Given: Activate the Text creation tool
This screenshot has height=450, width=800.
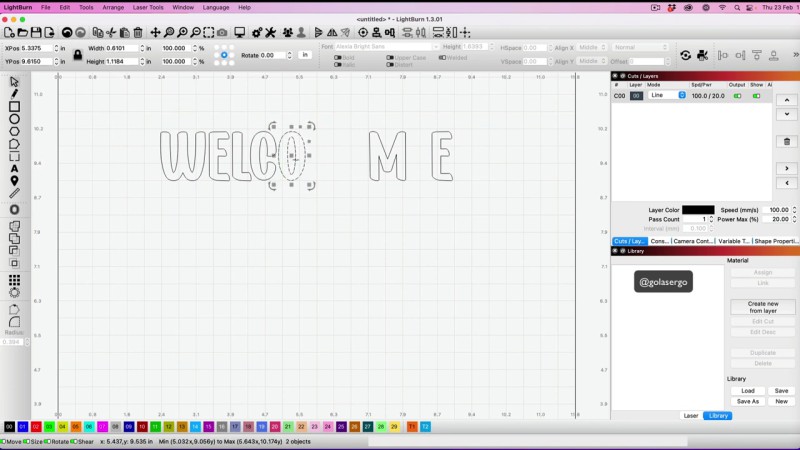Looking at the screenshot, I should [14, 168].
